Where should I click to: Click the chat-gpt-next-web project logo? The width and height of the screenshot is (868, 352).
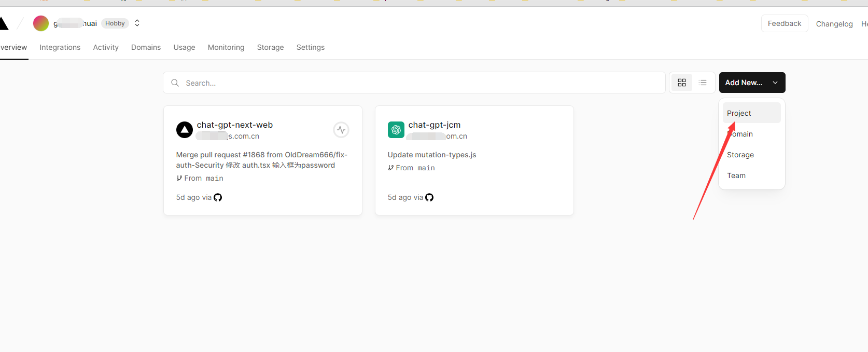(185, 130)
